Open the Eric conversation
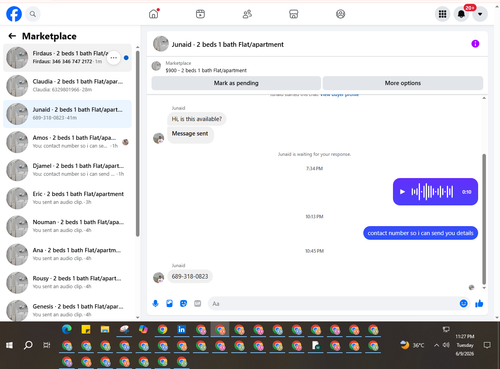 pos(67,198)
